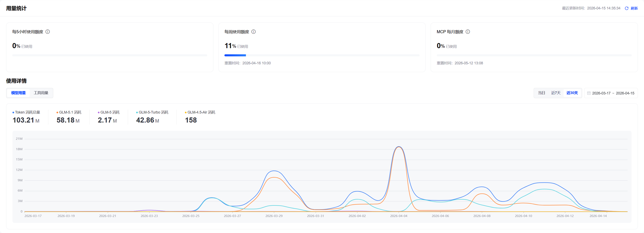Select the 近7天 time range
Image resolution: width=644 pixels, height=233 pixels.
coord(556,93)
